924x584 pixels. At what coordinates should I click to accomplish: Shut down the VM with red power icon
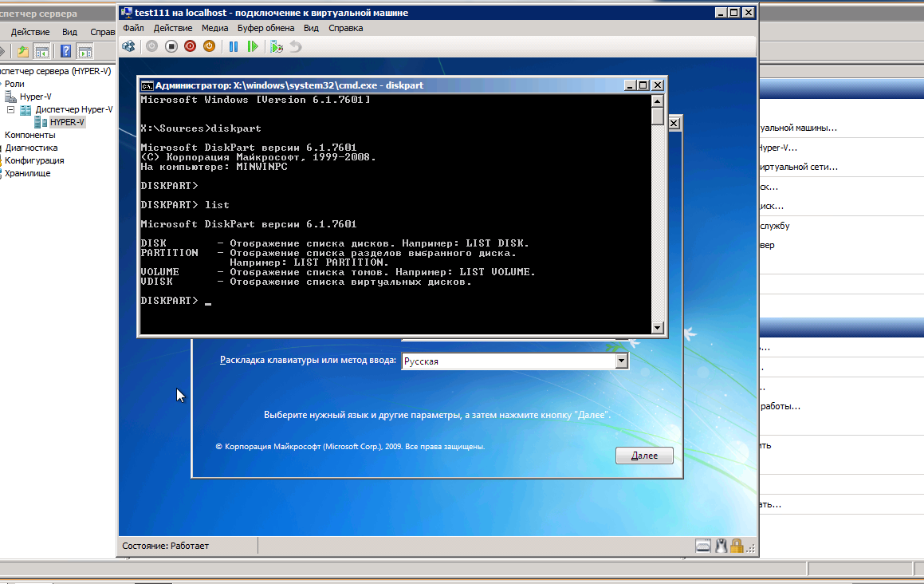click(x=190, y=46)
